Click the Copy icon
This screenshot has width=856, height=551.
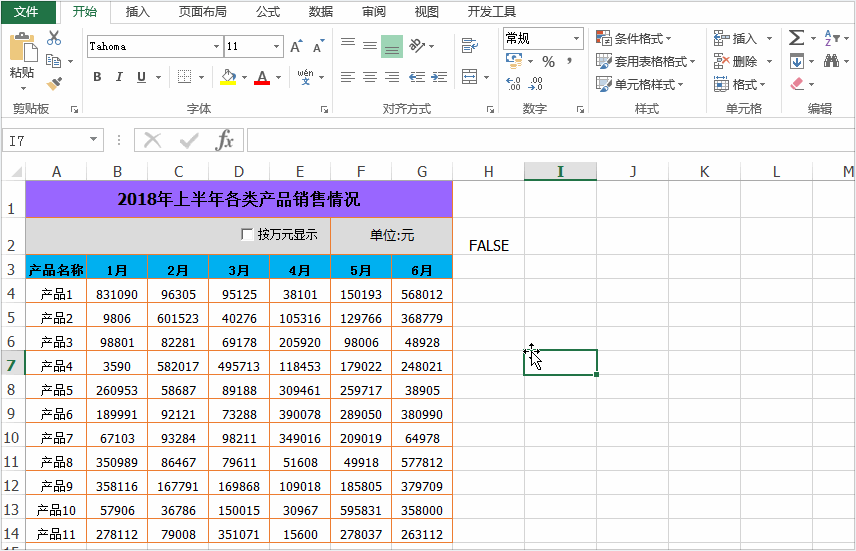pos(53,61)
